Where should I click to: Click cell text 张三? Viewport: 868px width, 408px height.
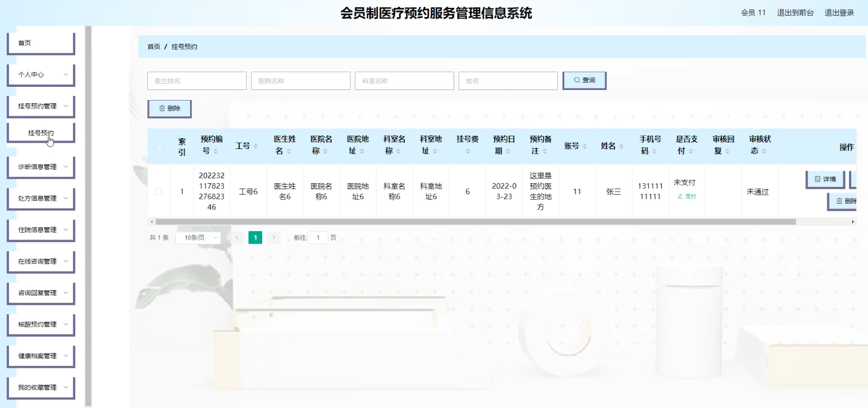click(614, 192)
